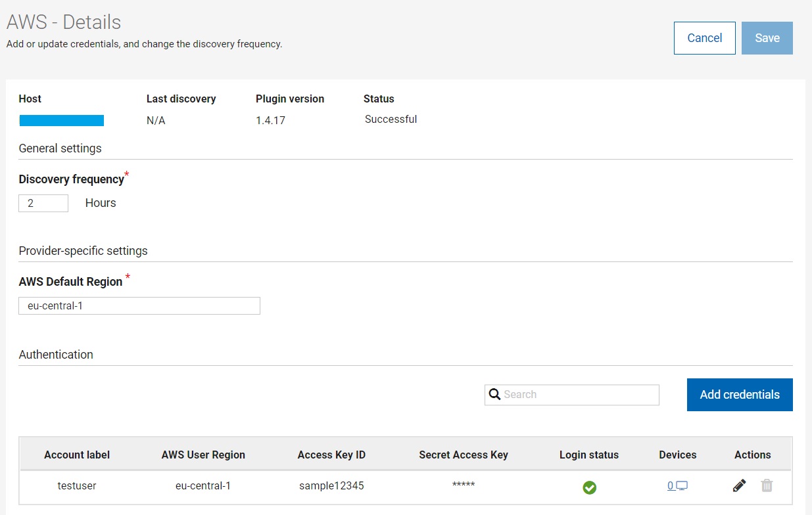
Task: Click the Cancel button
Action: (x=704, y=38)
